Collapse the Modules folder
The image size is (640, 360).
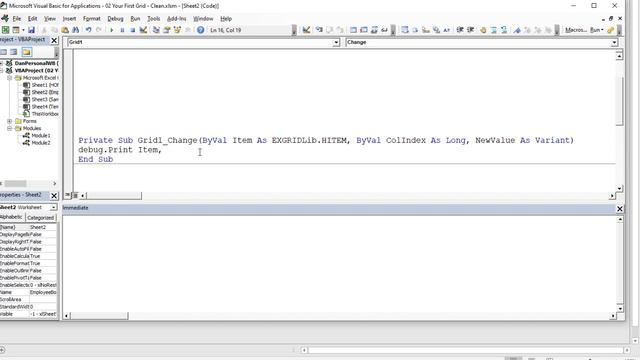pos(9,128)
